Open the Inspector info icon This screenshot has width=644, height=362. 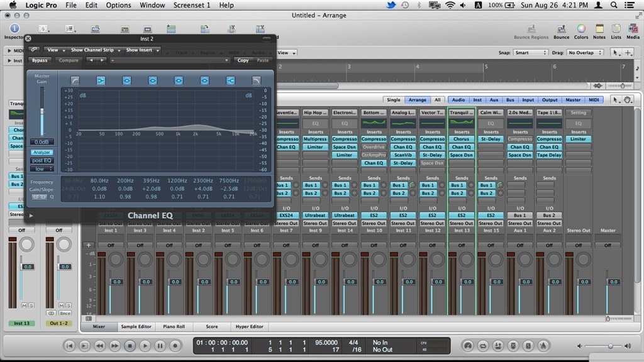(14, 28)
